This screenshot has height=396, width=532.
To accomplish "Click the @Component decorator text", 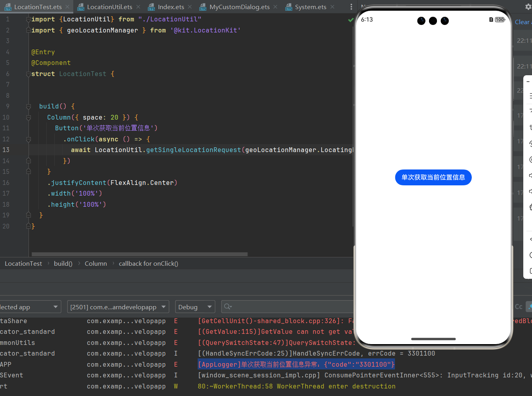I will (51, 63).
